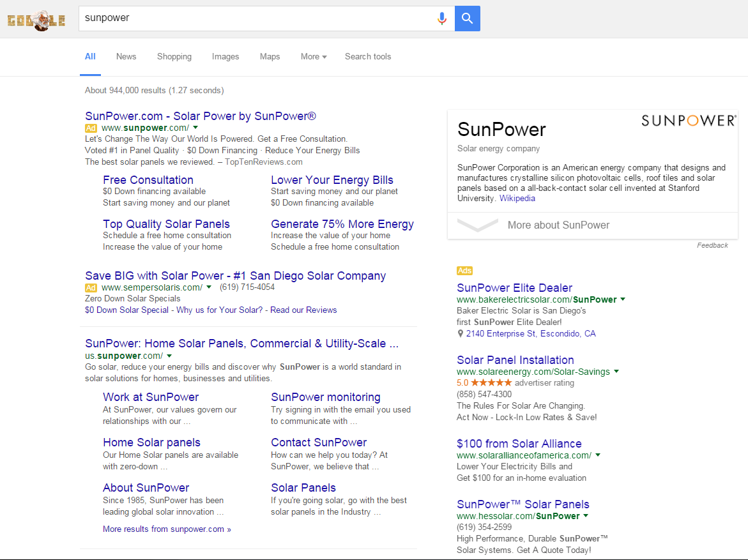
Task: Open the About SunPower sitelink
Action: point(146,487)
